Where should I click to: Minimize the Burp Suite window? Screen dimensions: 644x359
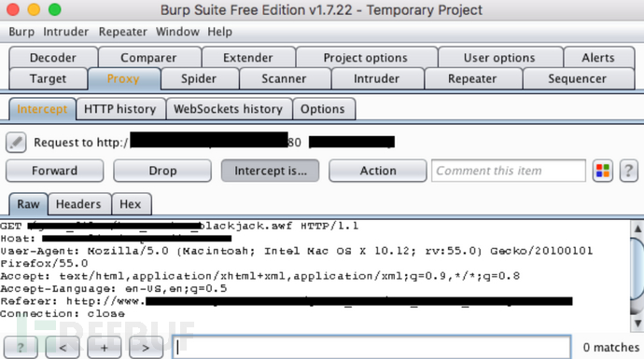35,9
